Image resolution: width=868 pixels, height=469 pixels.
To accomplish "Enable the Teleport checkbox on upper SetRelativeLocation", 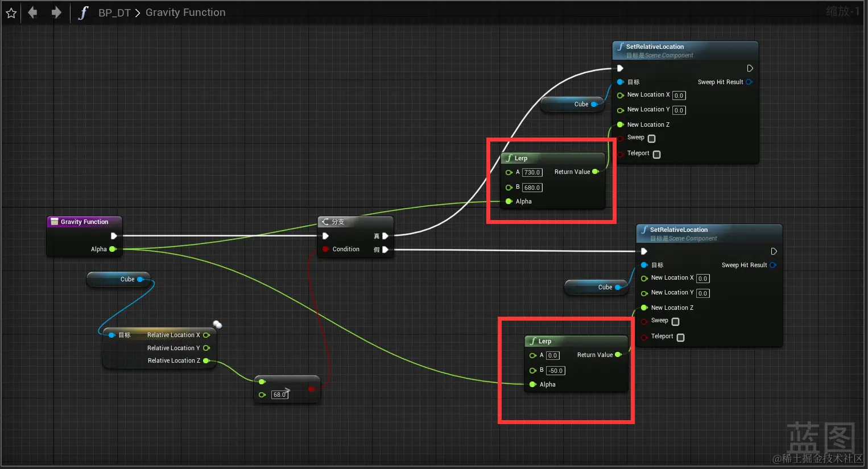I will pos(657,155).
